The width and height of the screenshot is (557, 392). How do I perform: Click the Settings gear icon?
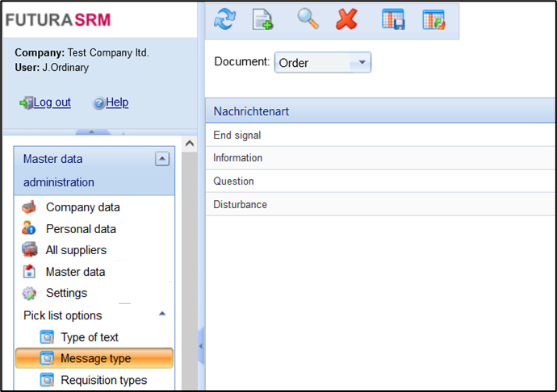coord(30,293)
